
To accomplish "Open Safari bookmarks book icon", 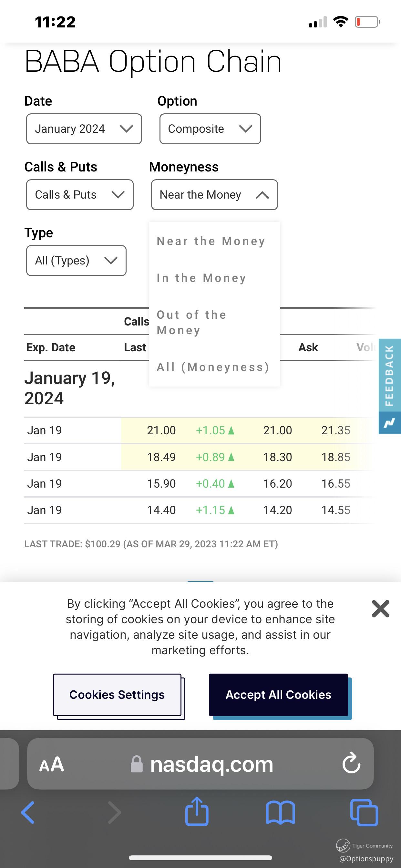I will pos(280,812).
